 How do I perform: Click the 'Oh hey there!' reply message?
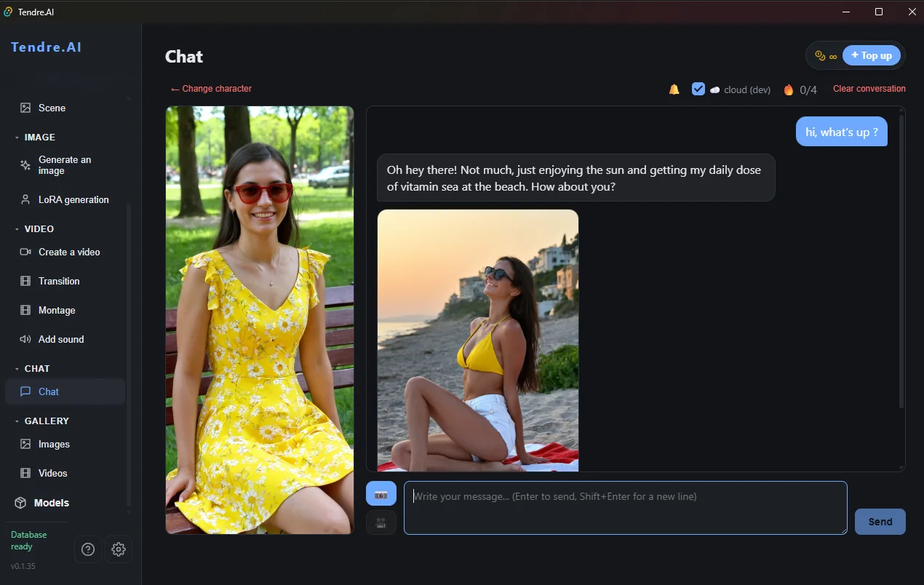point(575,178)
